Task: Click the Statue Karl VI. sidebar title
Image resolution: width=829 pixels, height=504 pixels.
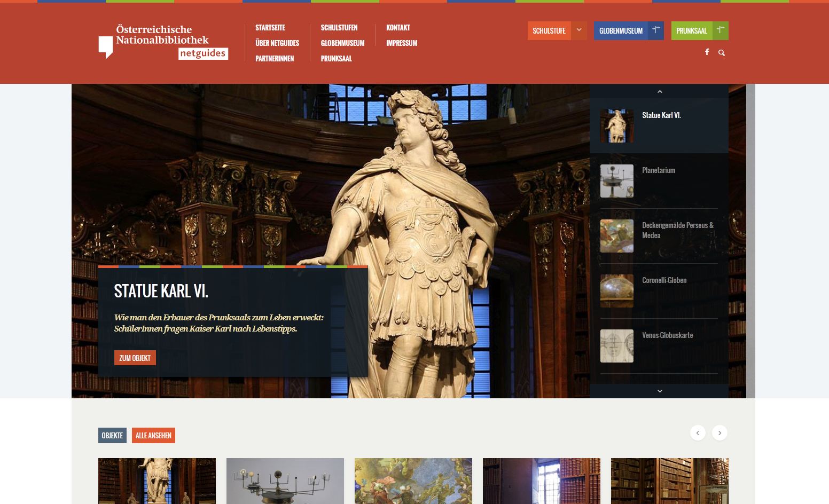Action: 661,115
